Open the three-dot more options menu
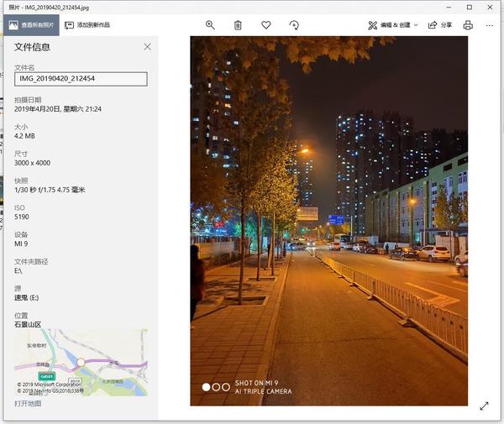 pyautogui.click(x=490, y=25)
